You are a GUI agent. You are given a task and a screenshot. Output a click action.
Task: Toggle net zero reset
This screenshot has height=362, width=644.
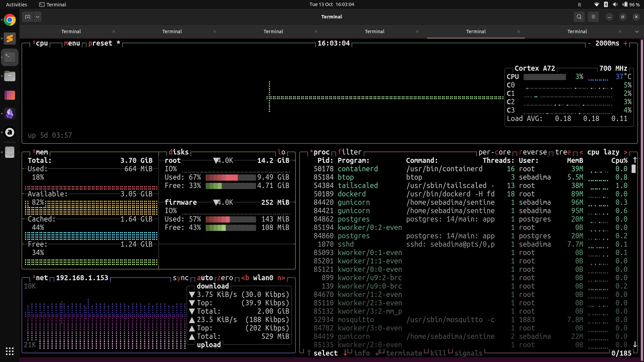[x=225, y=278]
